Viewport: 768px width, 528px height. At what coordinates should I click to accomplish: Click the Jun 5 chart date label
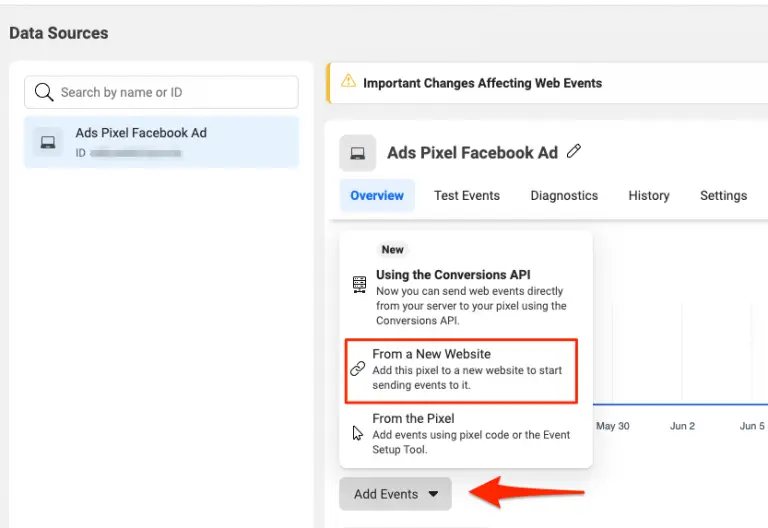coord(752,426)
